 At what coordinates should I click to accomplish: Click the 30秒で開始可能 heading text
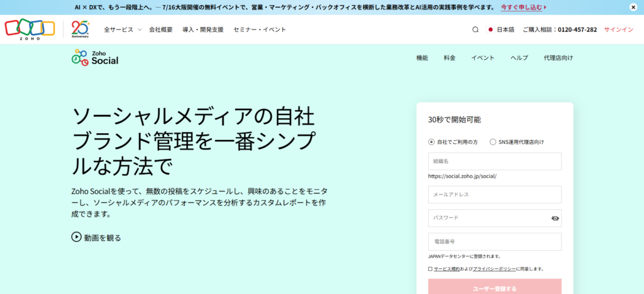pos(454,120)
